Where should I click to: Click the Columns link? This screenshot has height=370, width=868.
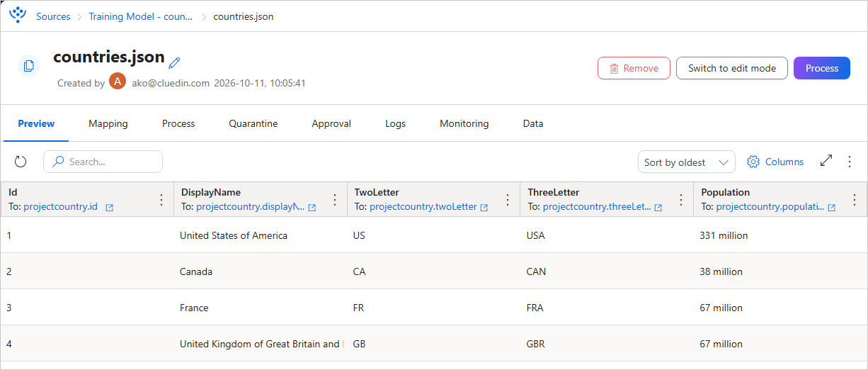pos(784,162)
